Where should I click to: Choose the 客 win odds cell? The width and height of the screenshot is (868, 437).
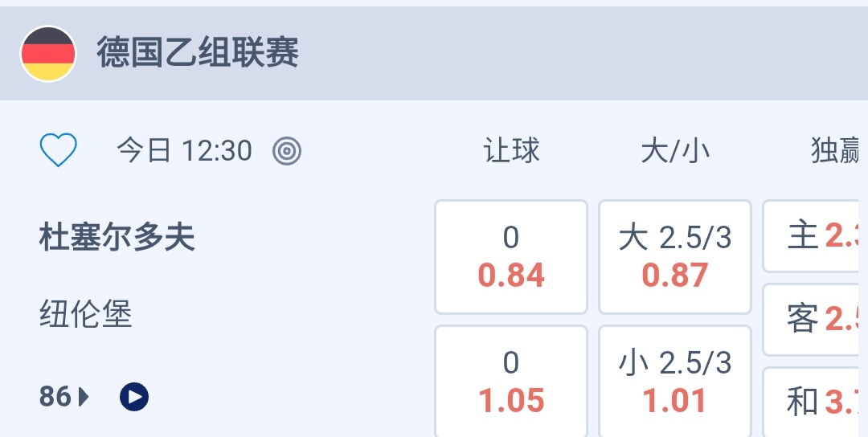click(x=816, y=319)
